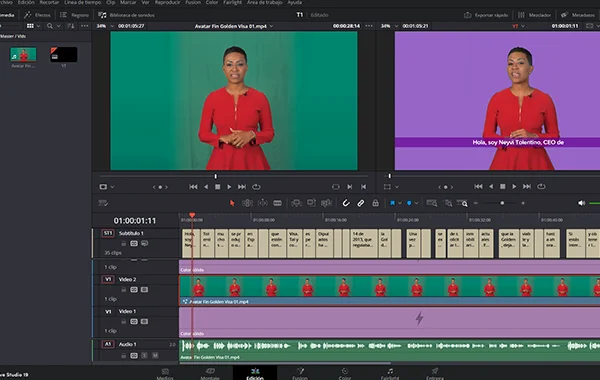The width and height of the screenshot is (600, 380).
Task: Set the Mark In point in source viewer
Action: tap(349, 187)
